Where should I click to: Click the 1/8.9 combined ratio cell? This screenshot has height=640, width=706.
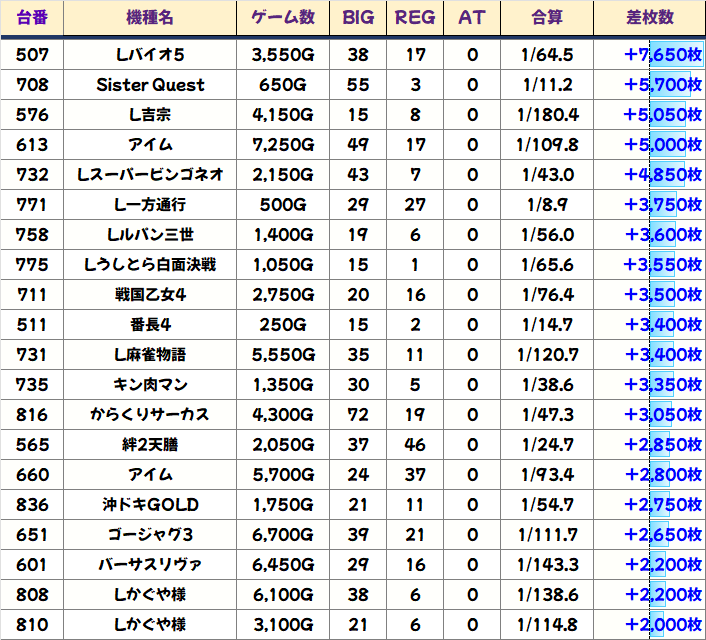pyautogui.click(x=547, y=205)
